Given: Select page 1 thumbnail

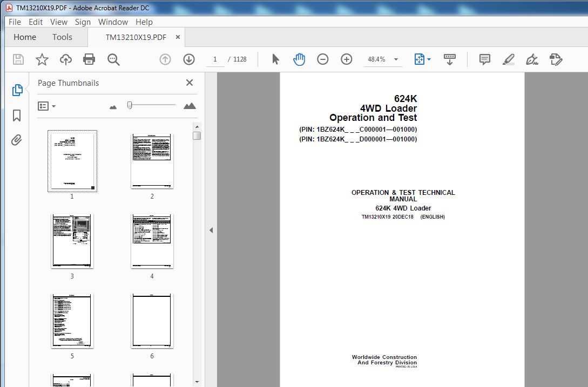Looking at the screenshot, I should (x=72, y=161).
